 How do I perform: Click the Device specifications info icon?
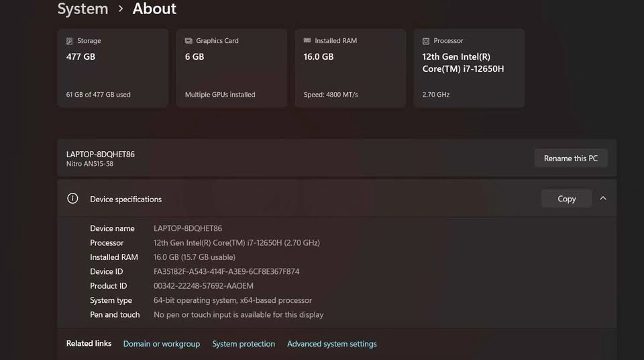[72, 198]
